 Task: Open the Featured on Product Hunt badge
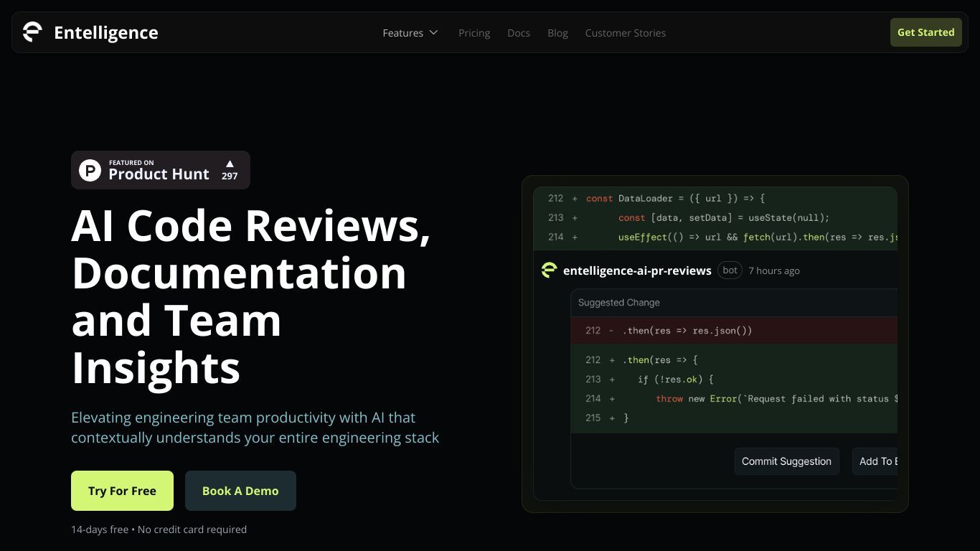pos(161,170)
